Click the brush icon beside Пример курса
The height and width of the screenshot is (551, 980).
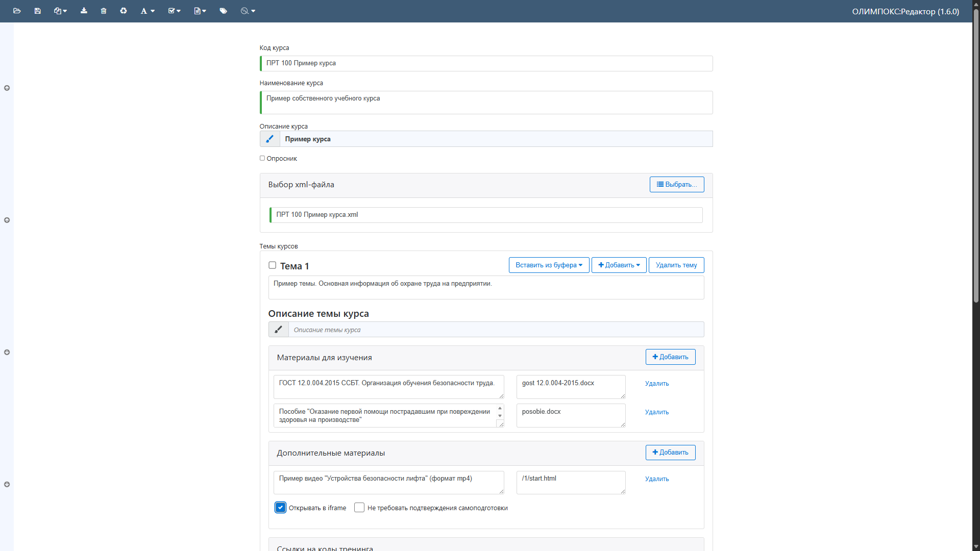(269, 139)
